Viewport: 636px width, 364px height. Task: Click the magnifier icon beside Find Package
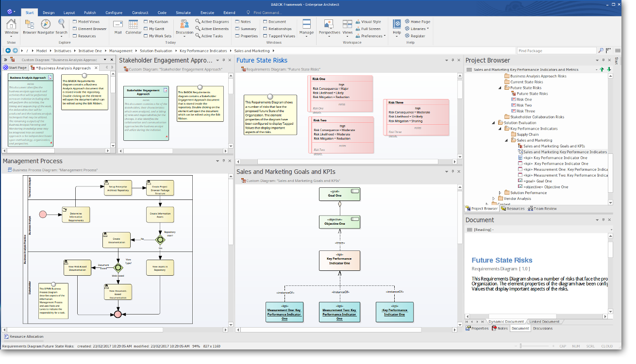[601, 50]
